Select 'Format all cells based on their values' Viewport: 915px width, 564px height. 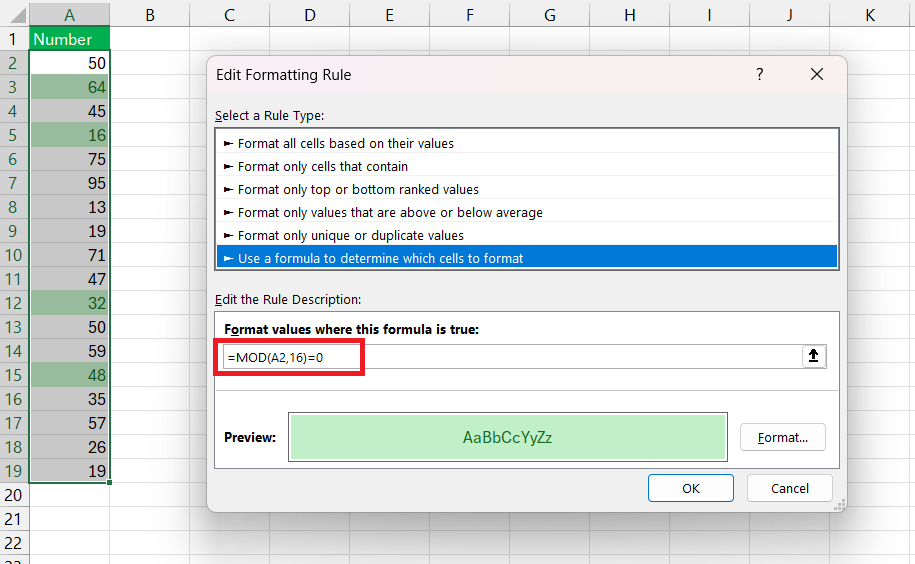(527, 143)
